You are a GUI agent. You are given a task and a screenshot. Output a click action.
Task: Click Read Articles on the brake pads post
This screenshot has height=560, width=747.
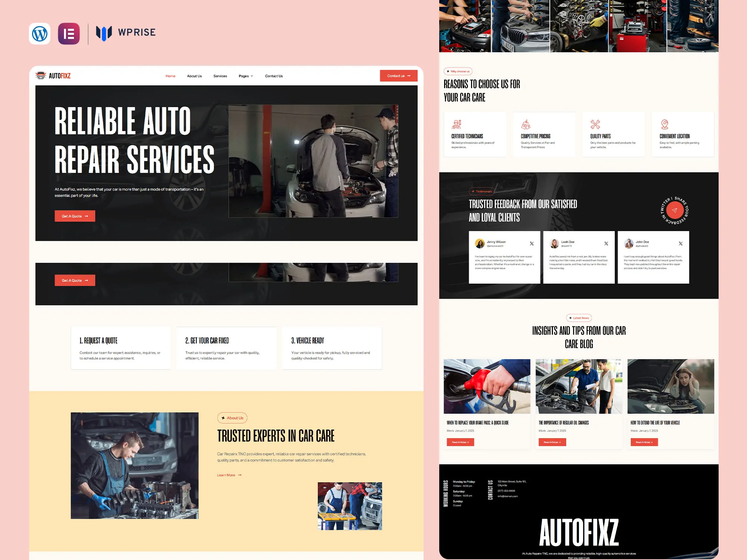pyautogui.click(x=460, y=442)
